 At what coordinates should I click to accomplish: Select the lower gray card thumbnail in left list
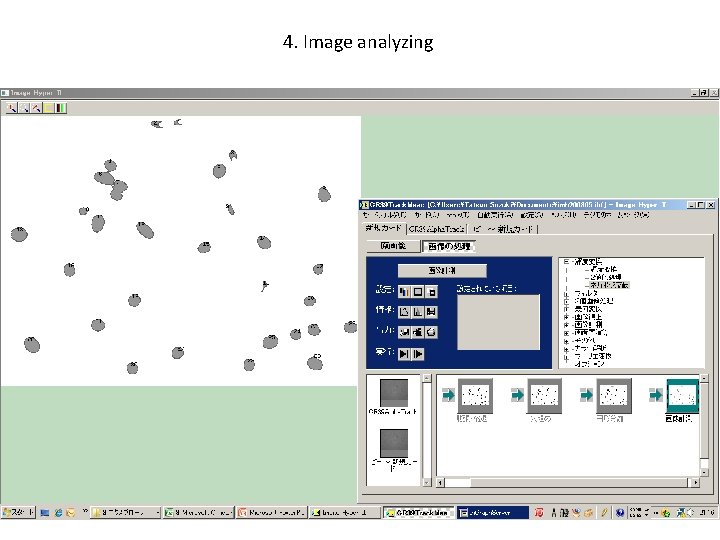[x=394, y=444]
